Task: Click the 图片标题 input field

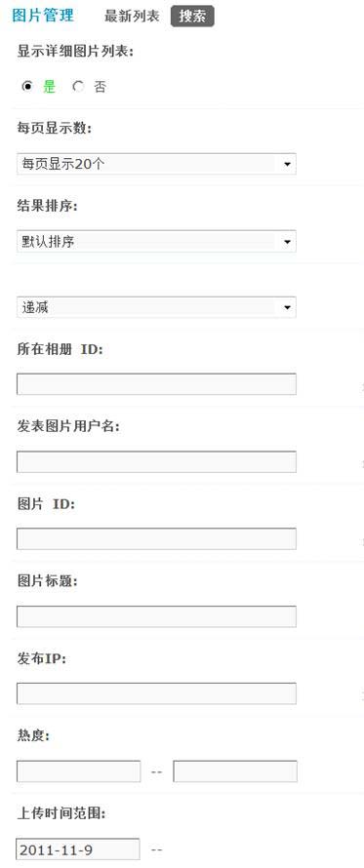Action: 156,616
